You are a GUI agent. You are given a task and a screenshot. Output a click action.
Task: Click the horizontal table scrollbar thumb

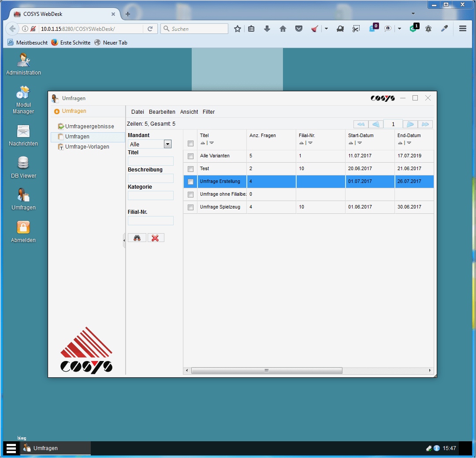click(x=267, y=371)
